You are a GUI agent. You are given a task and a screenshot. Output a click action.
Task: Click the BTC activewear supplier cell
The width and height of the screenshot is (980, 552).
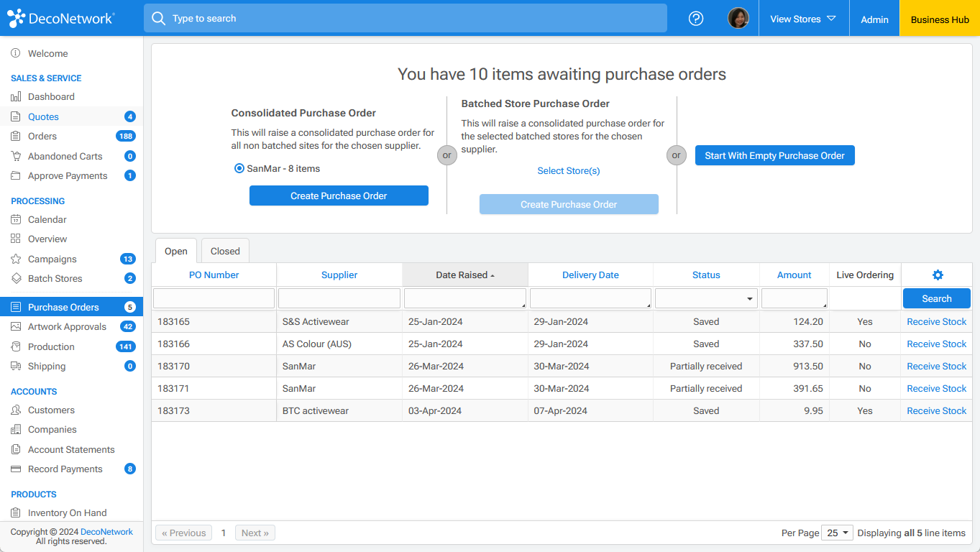(339, 410)
